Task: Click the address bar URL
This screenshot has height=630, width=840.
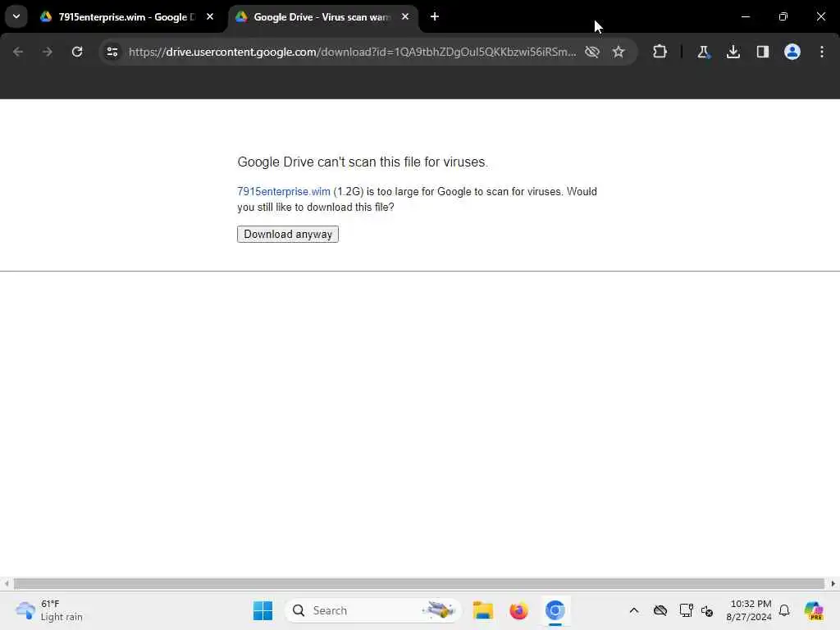Action: pyautogui.click(x=352, y=52)
